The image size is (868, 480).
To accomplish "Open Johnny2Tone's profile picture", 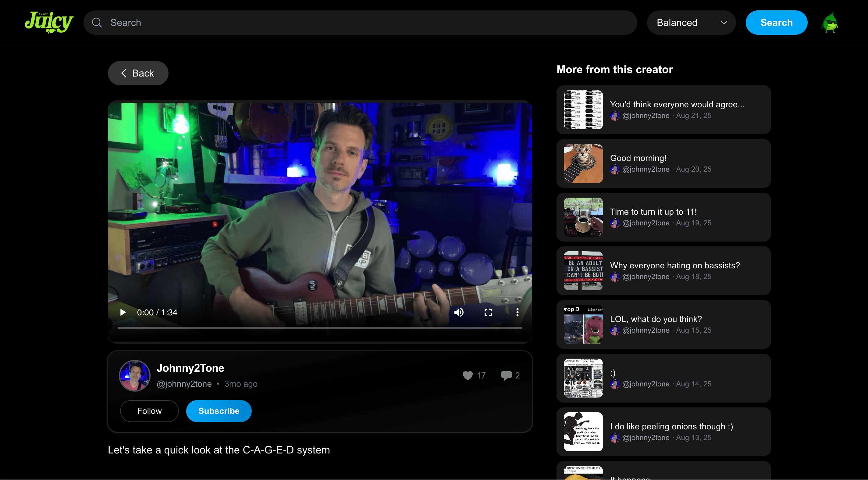I will coord(135,375).
